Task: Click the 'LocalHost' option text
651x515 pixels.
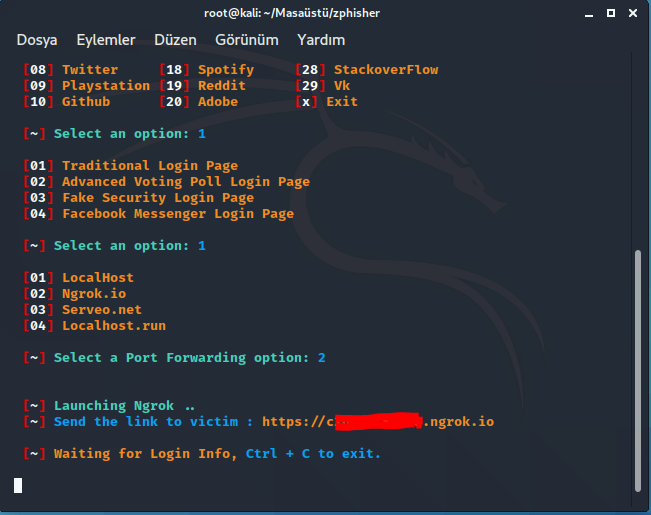Action: coord(98,277)
